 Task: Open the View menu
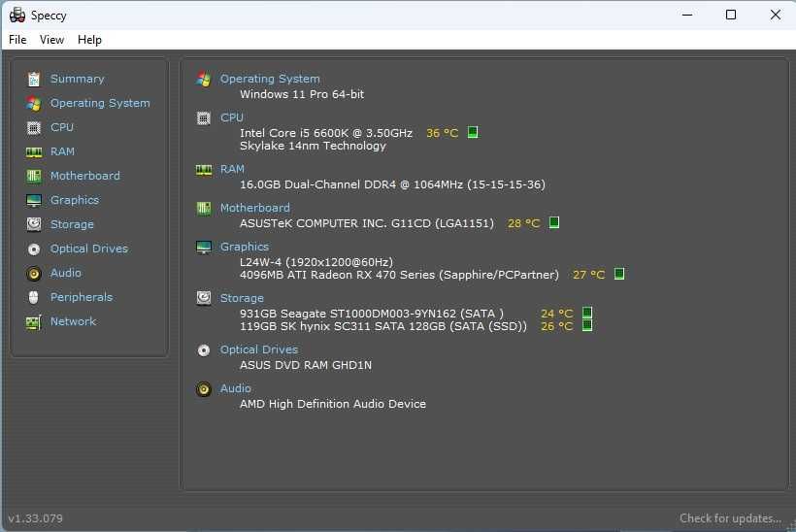click(x=51, y=40)
